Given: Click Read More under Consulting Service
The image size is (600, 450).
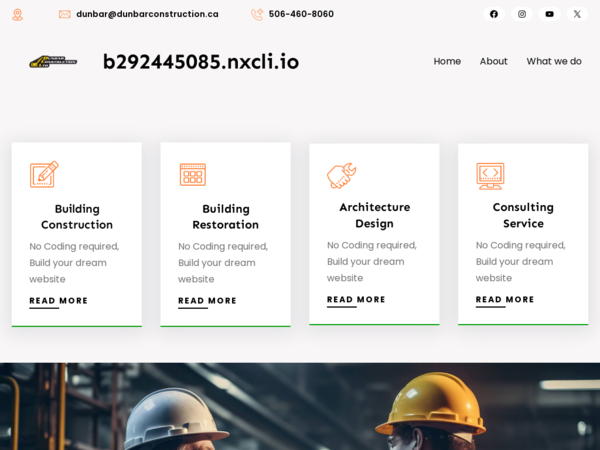Looking at the screenshot, I should (505, 300).
